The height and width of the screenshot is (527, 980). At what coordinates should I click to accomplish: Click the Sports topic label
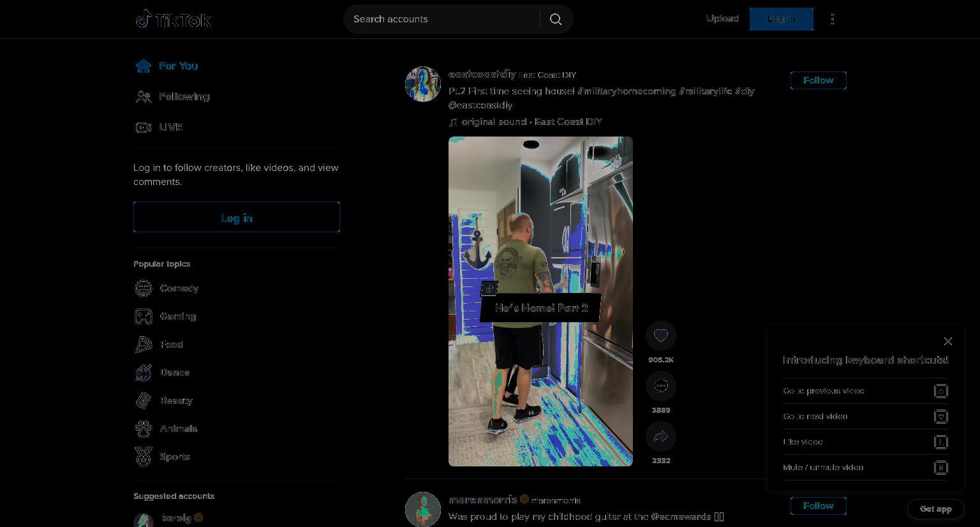175,457
